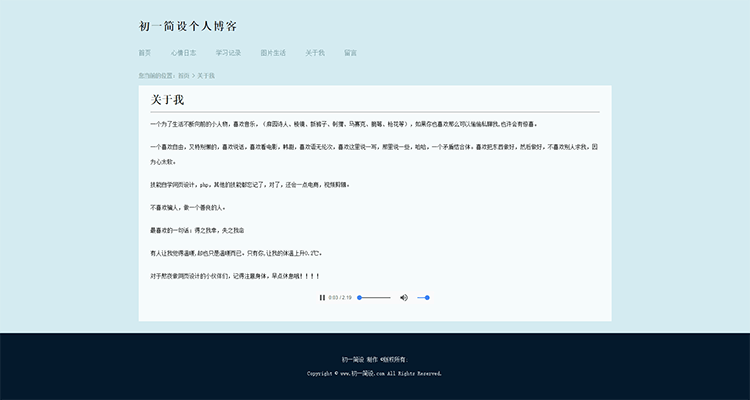
Task: Click the paragraph beginning 不喜欢骗人
Action: 188,207
